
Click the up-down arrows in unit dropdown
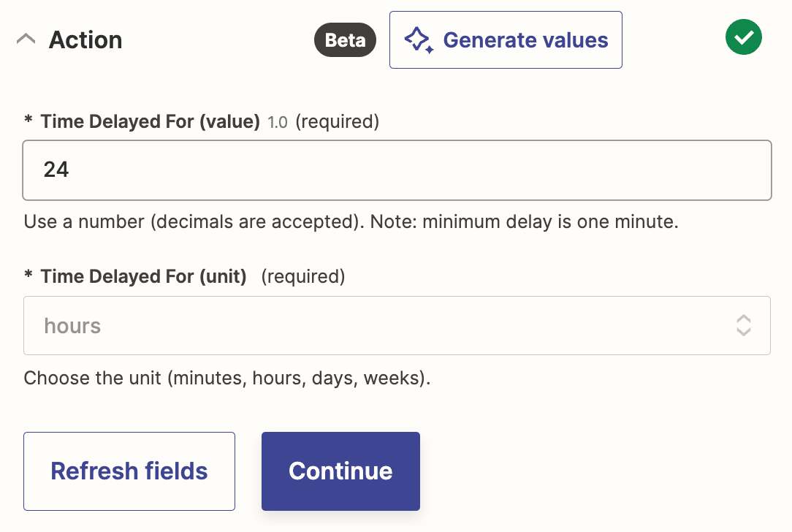(x=743, y=326)
